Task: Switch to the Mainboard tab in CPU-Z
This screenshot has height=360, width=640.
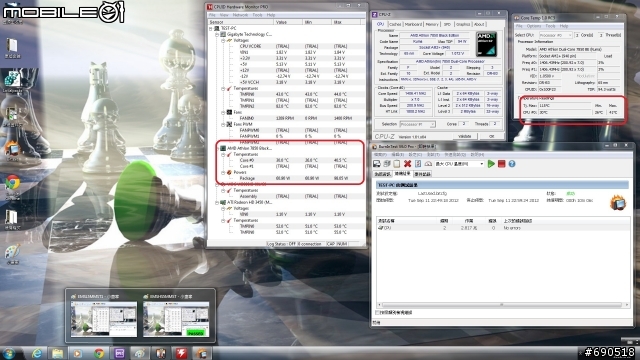Action: (413, 24)
